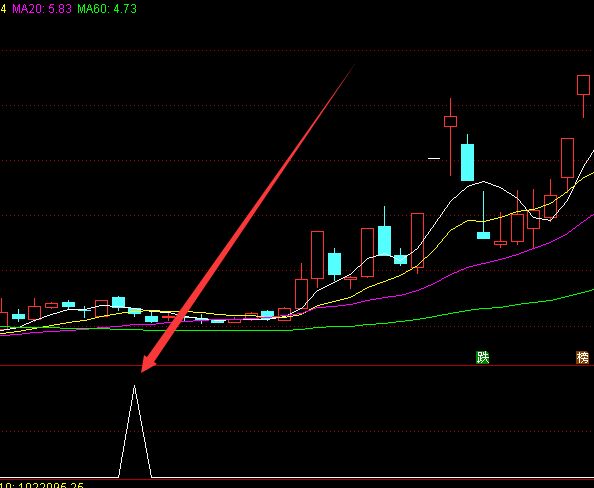
Task: Select the green MA60 line on the right side
Action: [x=549, y=300]
